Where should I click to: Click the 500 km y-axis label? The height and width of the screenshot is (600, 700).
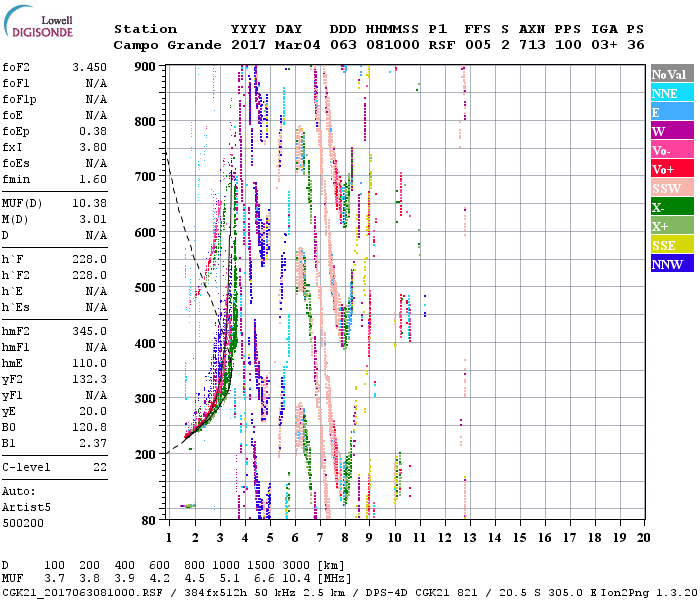pyautogui.click(x=145, y=288)
